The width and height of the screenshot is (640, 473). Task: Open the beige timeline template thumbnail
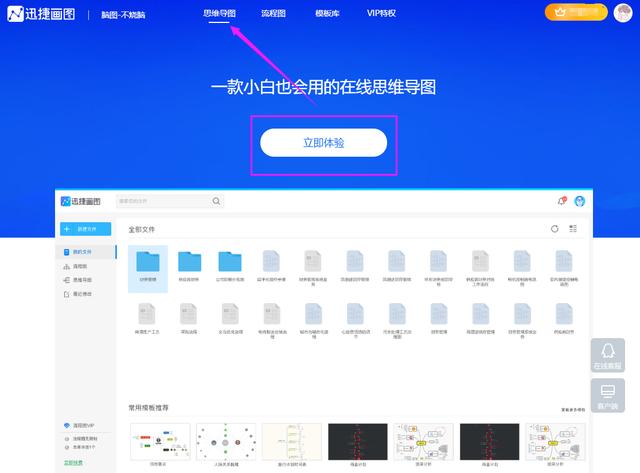292,442
